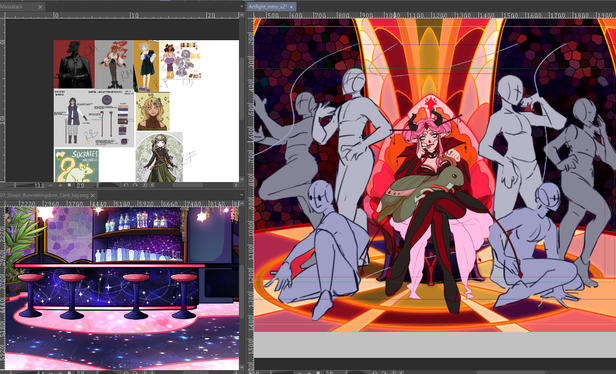
Task: Open the canvas list dropdown beside the Massatack tab
Action: click(x=241, y=7)
